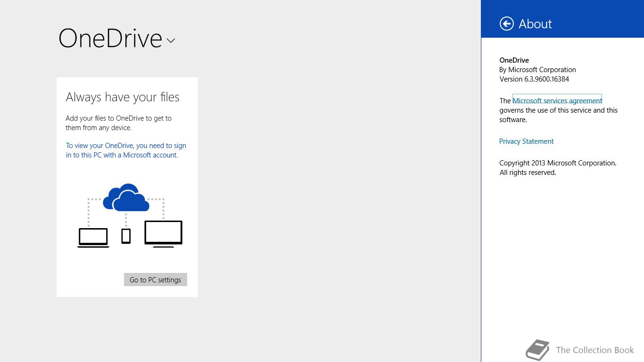Click the OneDrive cloud devices illustration
Image resolution: width=644 pixels, height=362 pixels.
coord(130,215)
